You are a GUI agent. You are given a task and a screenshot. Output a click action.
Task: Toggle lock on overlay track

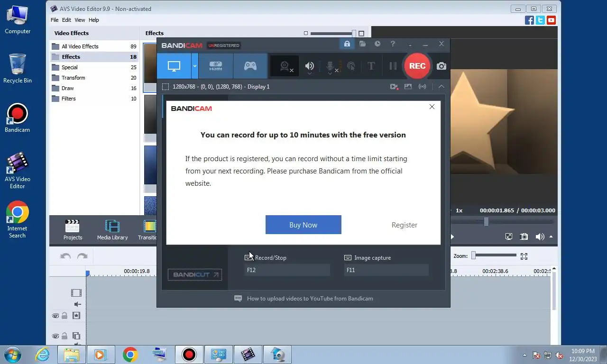tap(64, 336)
